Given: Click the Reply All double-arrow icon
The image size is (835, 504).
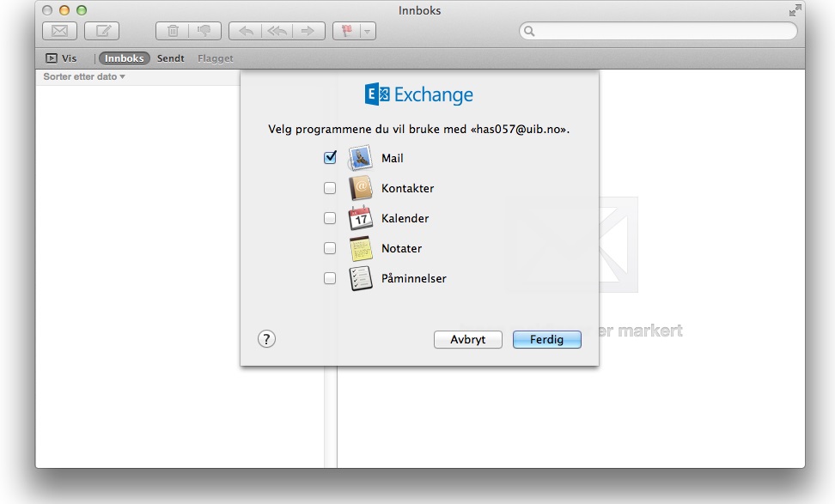Looking at the screenshot, I should click(x=277, y=31).
